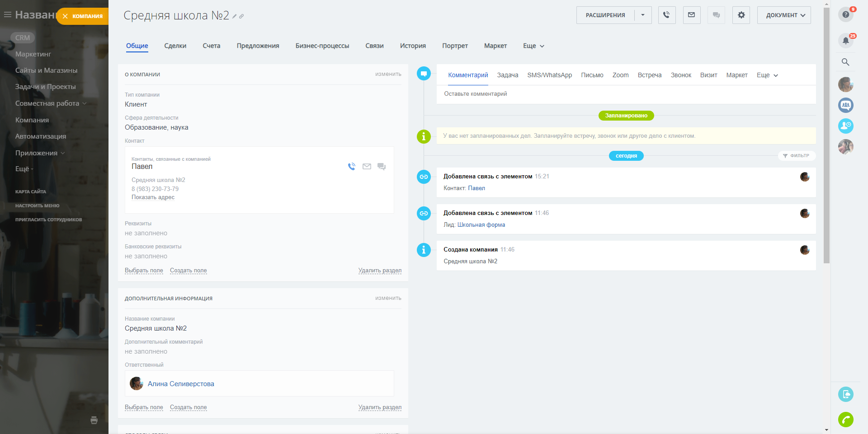Viewport: 868px width, 434px height.
Task: Click the notifications bell icon
Action: click(845, 41)
